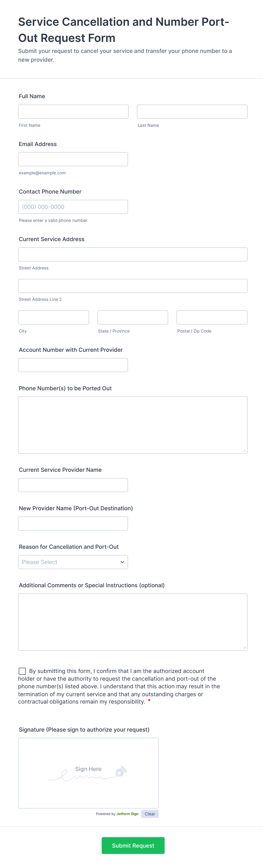Screen dimensions: 263x868
Task: Click the Postal / Zip Code field
Action: click(x=212, y=317)
